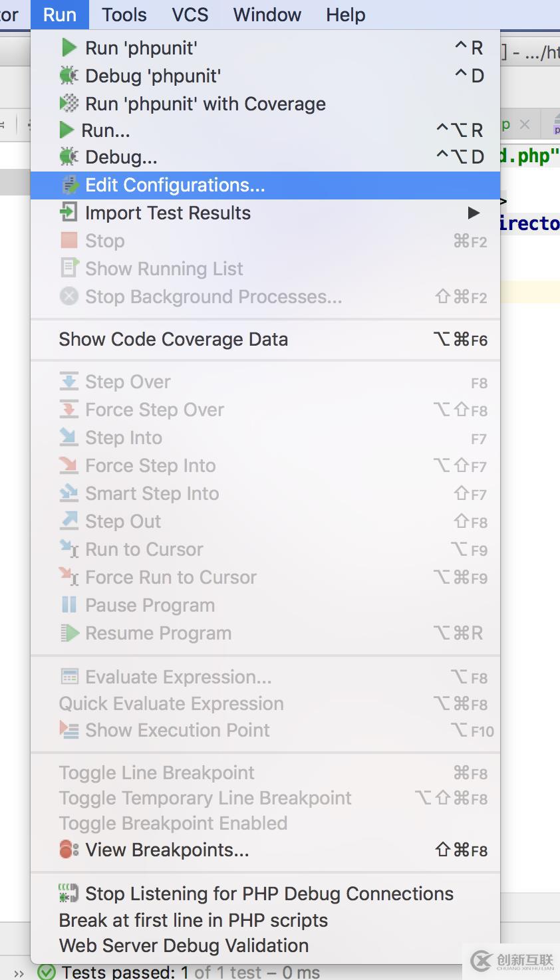Viewport: 560px width, 980px height.
Task: Click the Evaluate Expression icon
Action: [69, 677]
